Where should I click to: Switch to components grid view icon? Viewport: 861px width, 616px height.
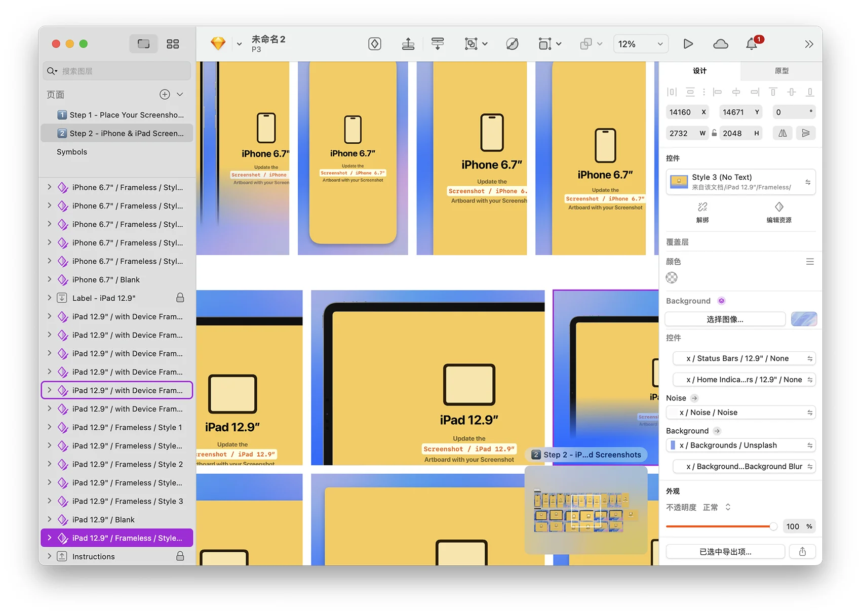pos(173,44)
